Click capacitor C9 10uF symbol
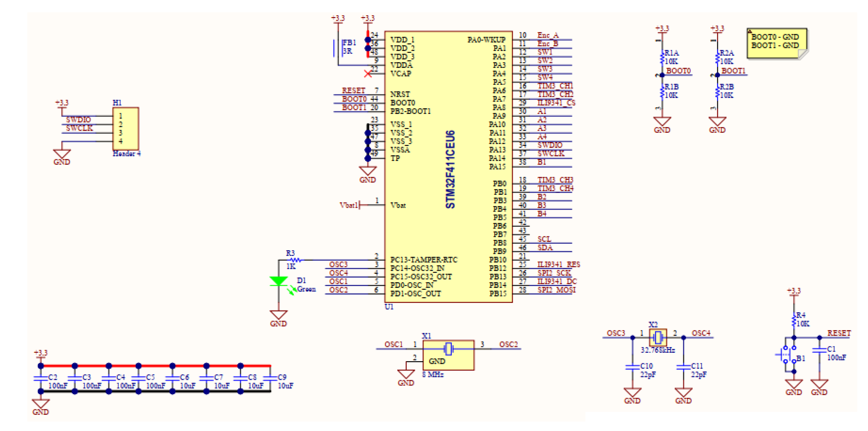Screen dimensions: 868x431 pos(270,379)
